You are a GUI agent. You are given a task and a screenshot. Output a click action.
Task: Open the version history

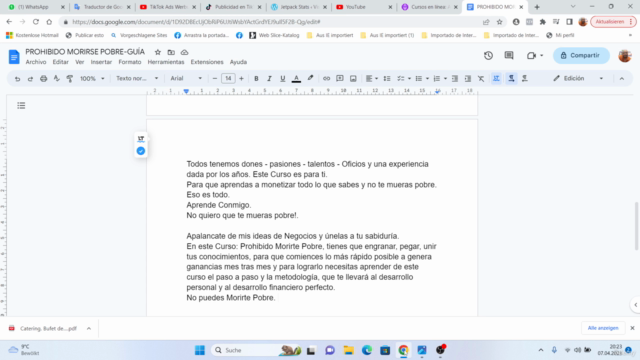(x=489, y=56)
